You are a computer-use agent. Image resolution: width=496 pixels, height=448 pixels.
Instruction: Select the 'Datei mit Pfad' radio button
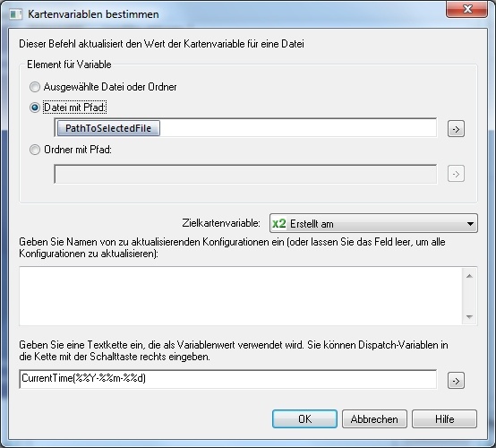35,108
